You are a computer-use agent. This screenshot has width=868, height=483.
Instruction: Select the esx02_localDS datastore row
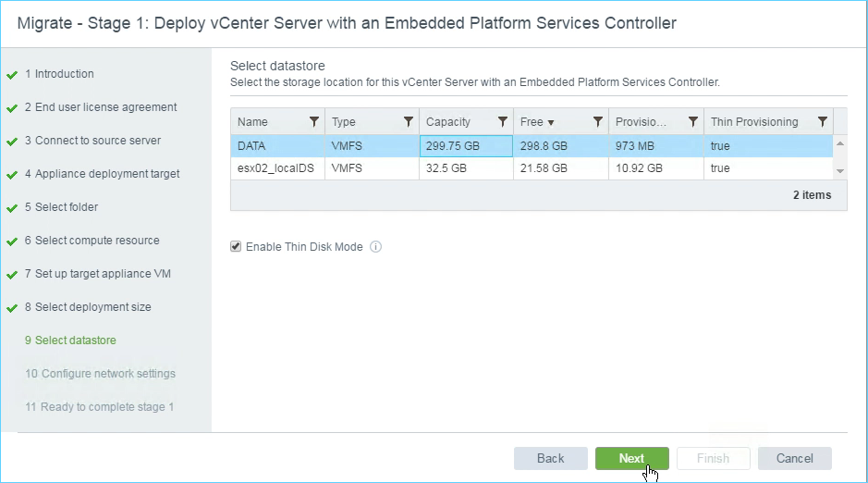point(532,168)
